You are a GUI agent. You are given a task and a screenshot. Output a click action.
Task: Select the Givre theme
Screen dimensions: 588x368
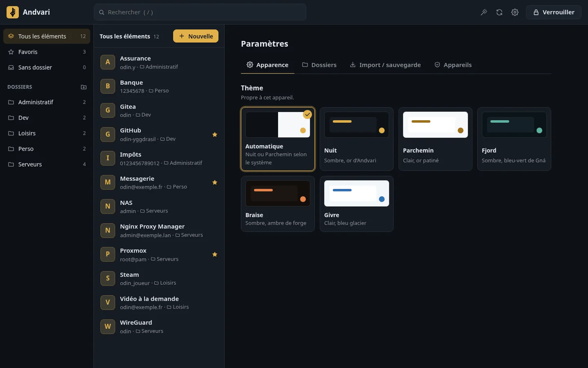[356, 204]
